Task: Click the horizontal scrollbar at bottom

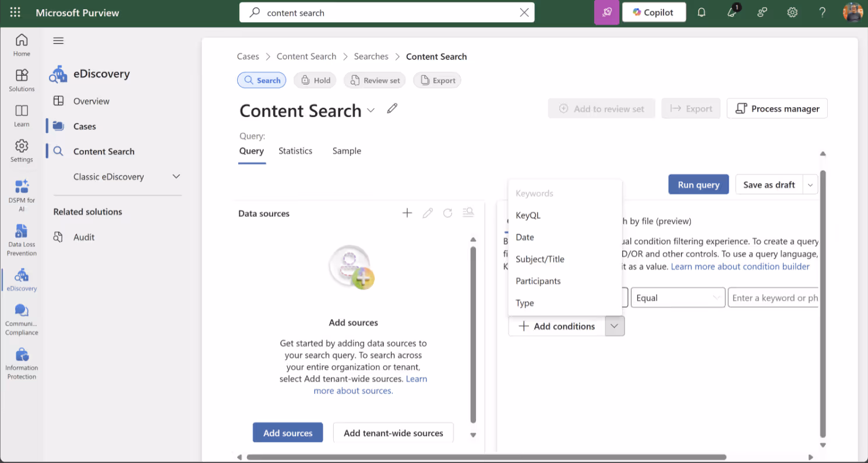Action: (x=486, y=457)
